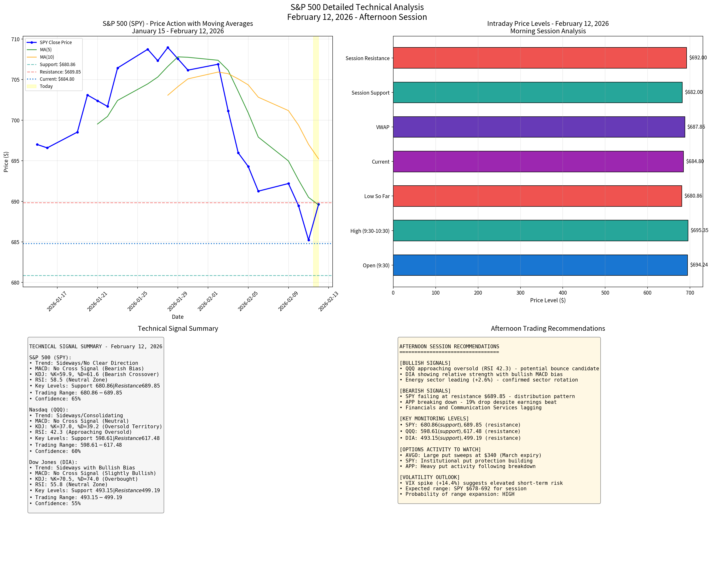The width and height of the screenshot is (712, 588).
Task: Click the Technical Signal Summary heading
Action: [178, 329]
